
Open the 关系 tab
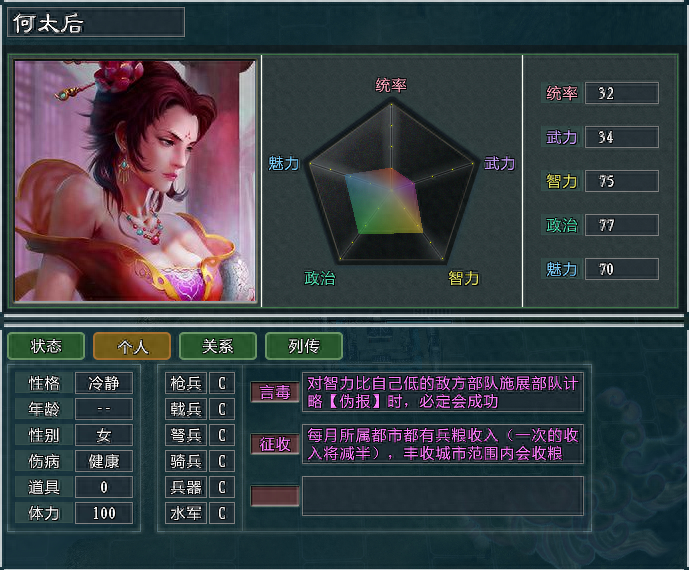(x=218, y=346)
